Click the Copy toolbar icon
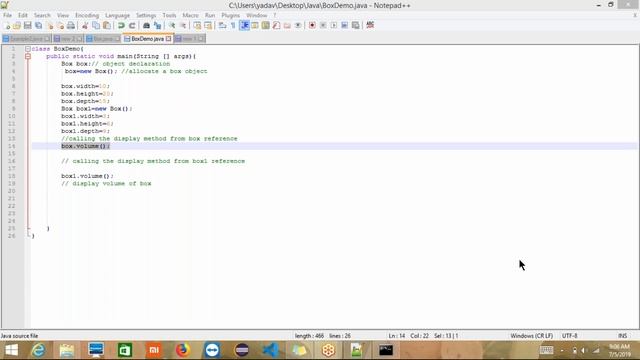 (96, 25)
